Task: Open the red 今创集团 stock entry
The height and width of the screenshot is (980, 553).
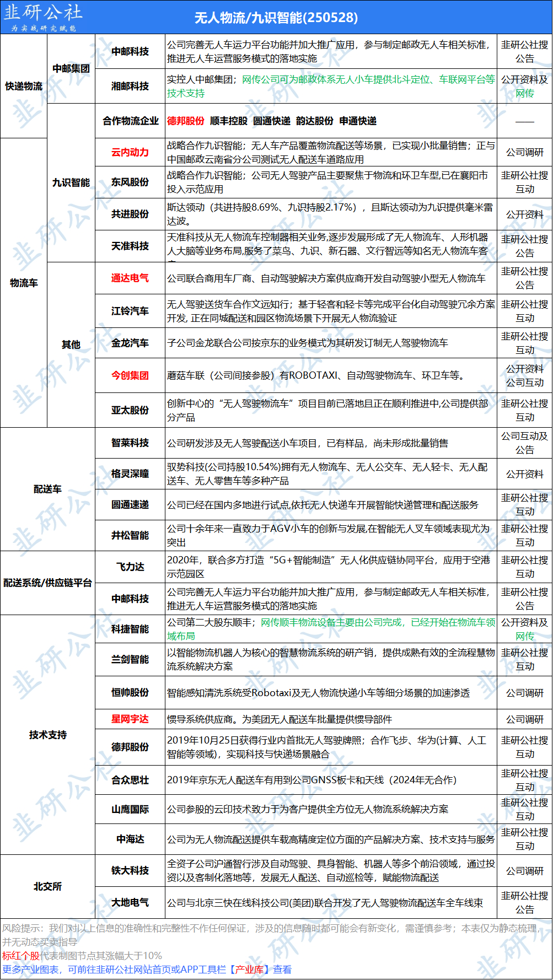Action: click(x=130, y=375)
